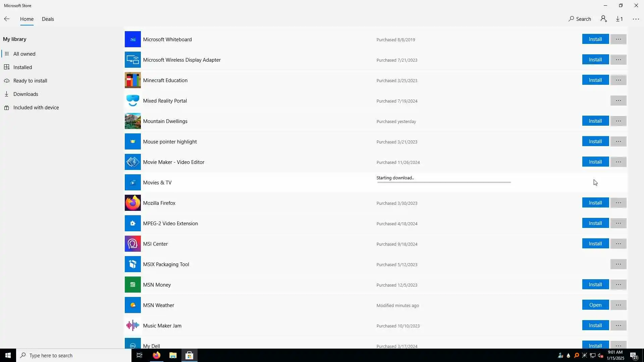Switch to the Deals tab
The height and width of the screenshot is (362, 644).
point(48,19)
